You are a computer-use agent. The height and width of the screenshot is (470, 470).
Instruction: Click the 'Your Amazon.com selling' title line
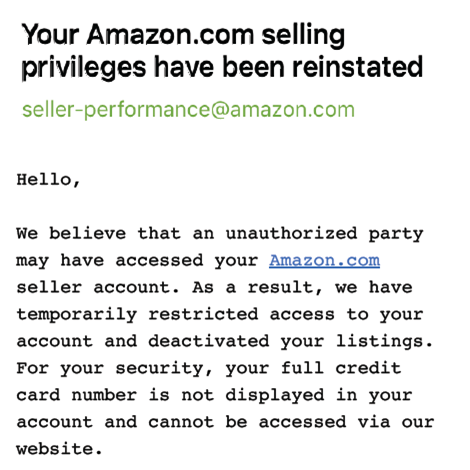(183, 35)
